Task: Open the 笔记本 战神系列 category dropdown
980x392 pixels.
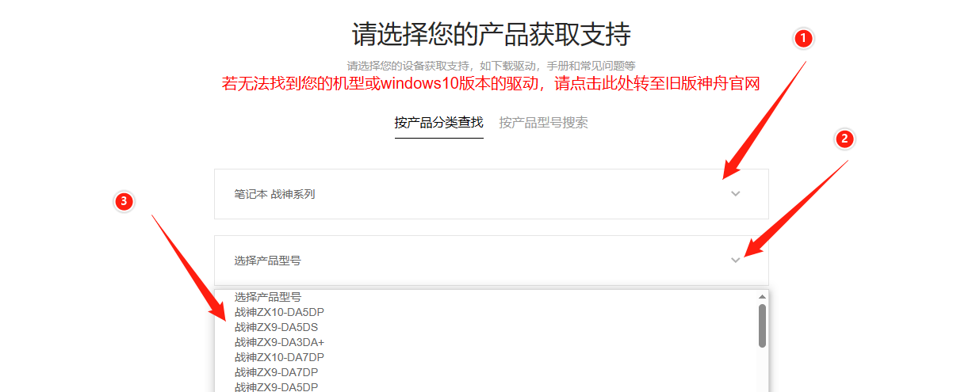Action: click(x=491, y=194)
